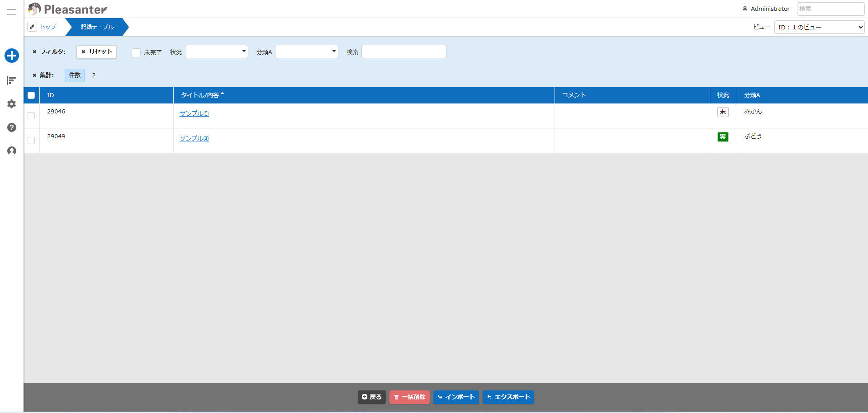This screenshot has width=868, height=413.
Task: Click the エクスポート button
Action: (x=508, y=397)
